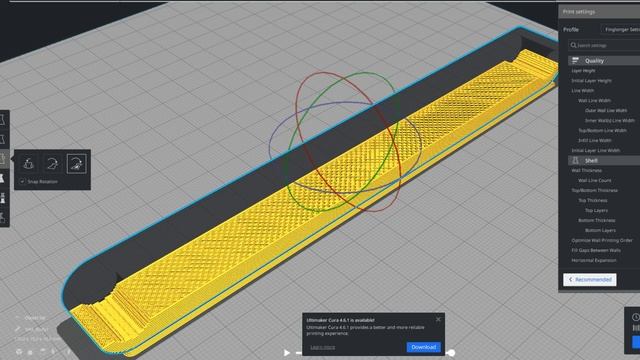This screenshot has height=360, width=640.
Task: Click the blue Download button
Action: tap(423, 347)
